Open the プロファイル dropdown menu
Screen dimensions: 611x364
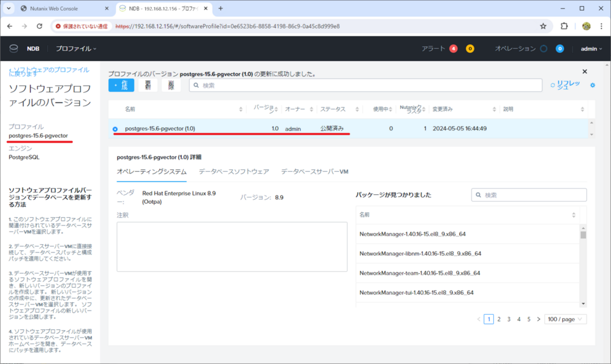coord(76,49)
